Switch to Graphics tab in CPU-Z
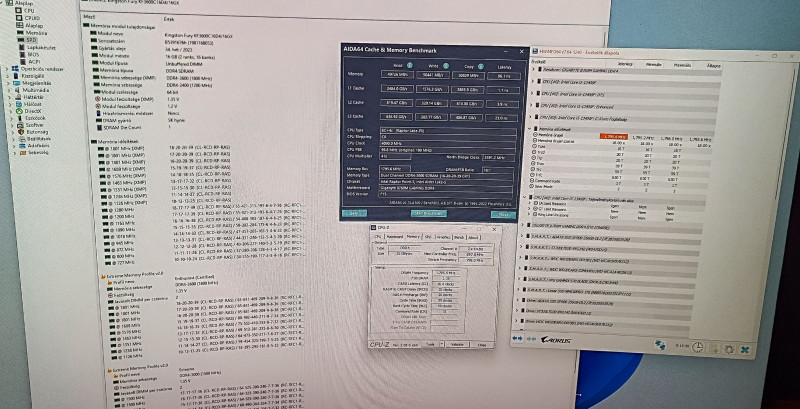Screen dimensions: 800x409 pos(443,237)
